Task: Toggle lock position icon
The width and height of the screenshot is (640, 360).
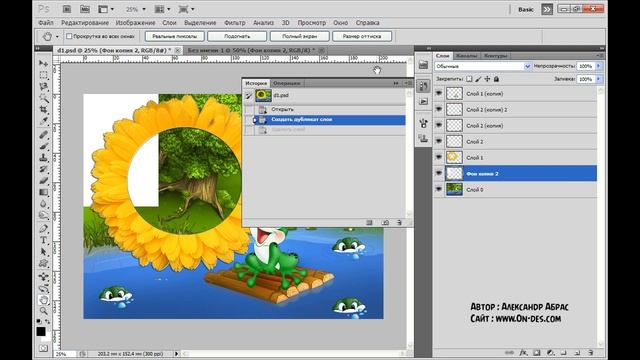Action: point(487,79)
